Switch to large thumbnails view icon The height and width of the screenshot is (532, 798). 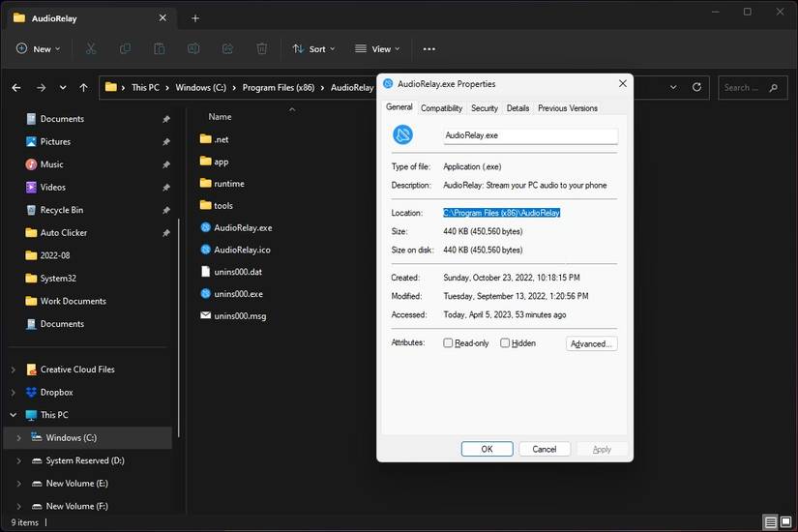click(785, 521)
